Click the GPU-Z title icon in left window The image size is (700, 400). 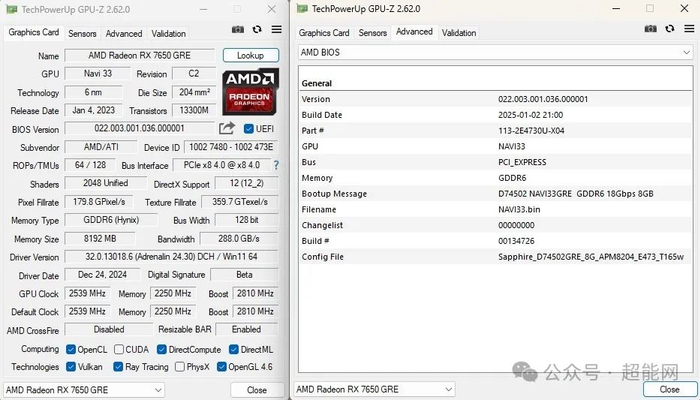[12, 9]
